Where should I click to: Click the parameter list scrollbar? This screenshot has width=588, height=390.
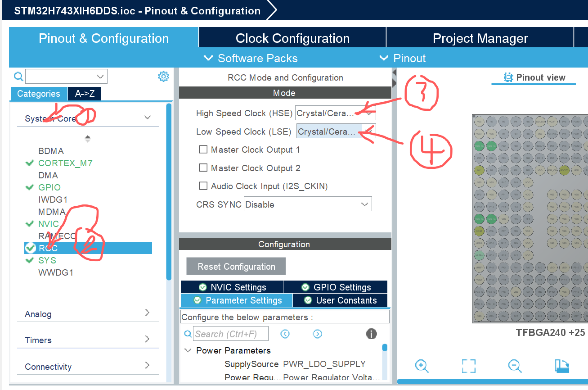385,348
